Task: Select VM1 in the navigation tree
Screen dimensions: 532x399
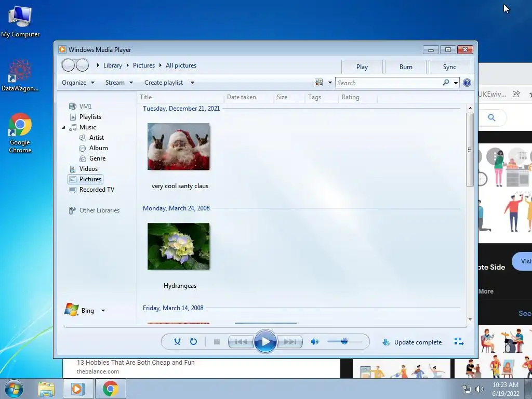Action: (81, 107)
